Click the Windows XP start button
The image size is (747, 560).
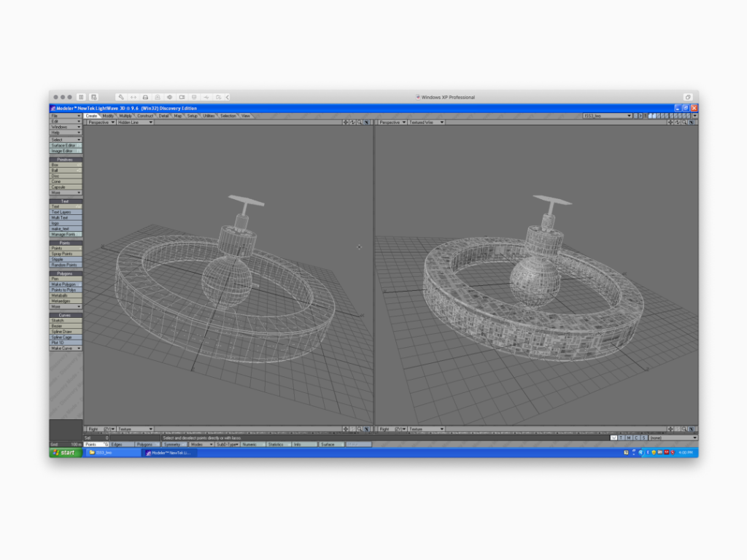pyautogui.click(x=66, y=452)
